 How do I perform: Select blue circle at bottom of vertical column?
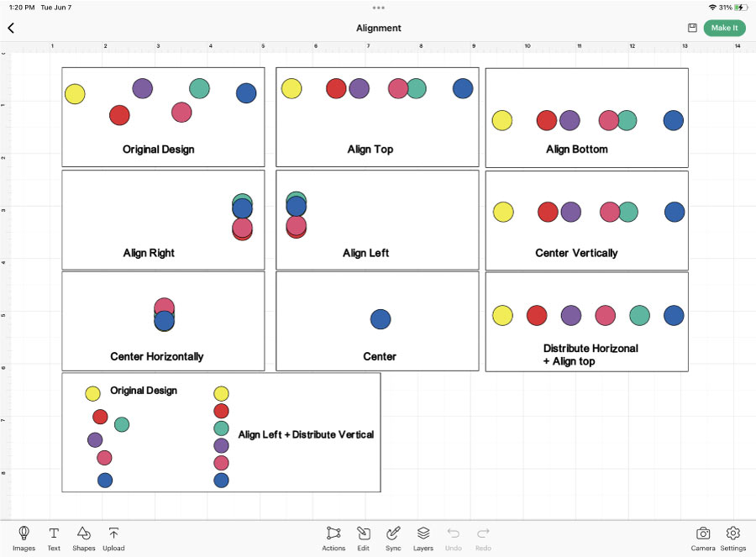click(221, 481)
